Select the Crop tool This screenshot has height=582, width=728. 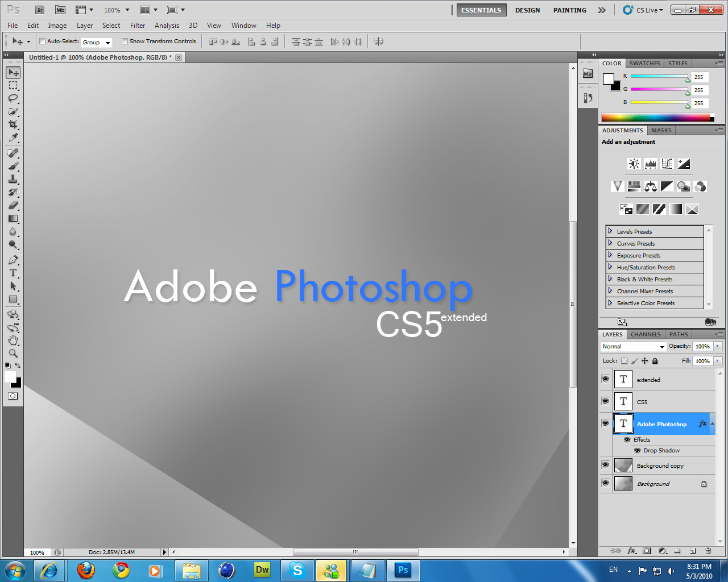(x=13, y=124)
